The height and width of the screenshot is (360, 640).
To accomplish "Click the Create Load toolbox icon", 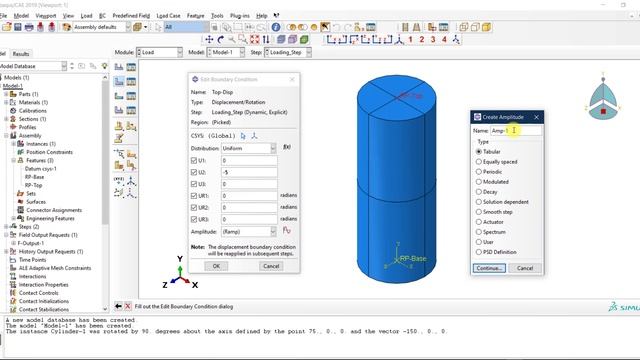I will coord(119,67).
